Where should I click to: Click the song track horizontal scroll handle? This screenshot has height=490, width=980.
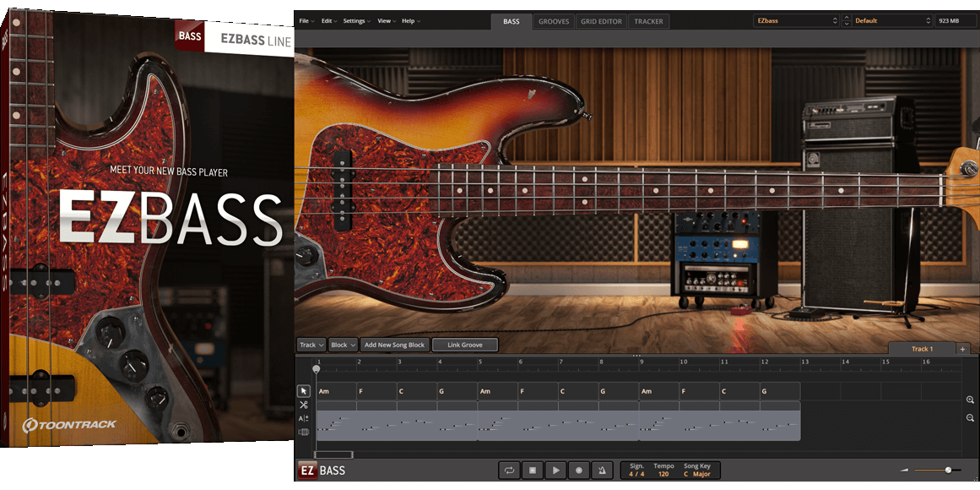tap(333, 455)
